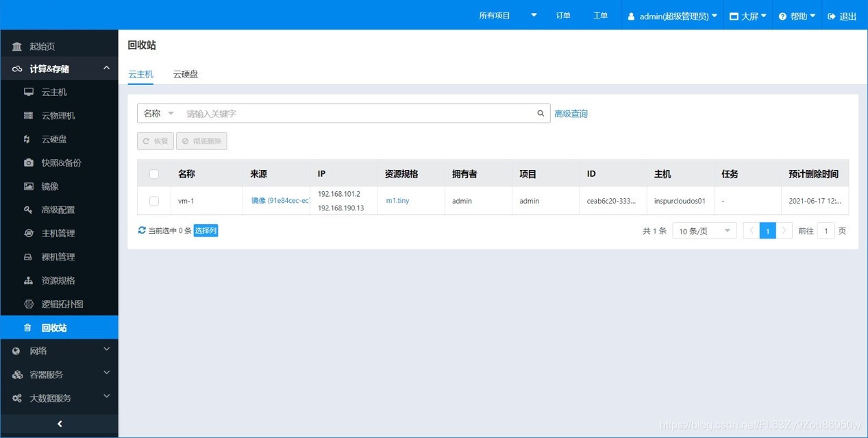868x438 pixels.
Task: Click the keyword search input field
Action: [359, 114]
